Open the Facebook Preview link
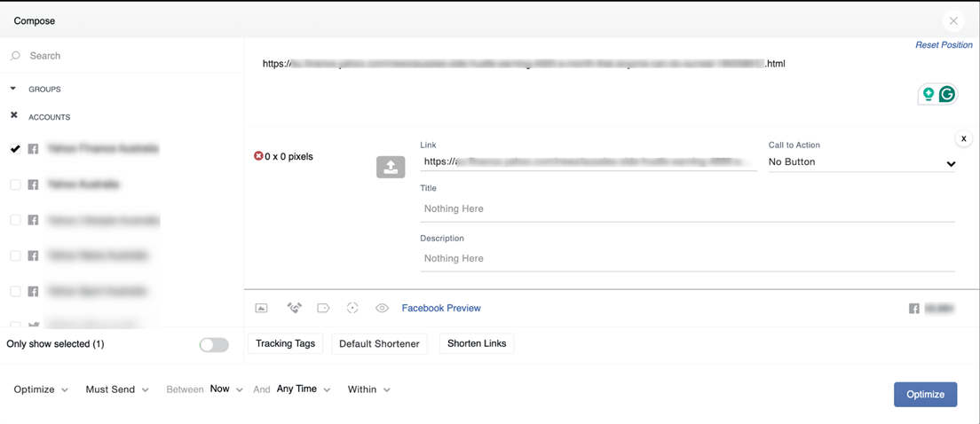The image size is (980, 424). coord(441,308)
